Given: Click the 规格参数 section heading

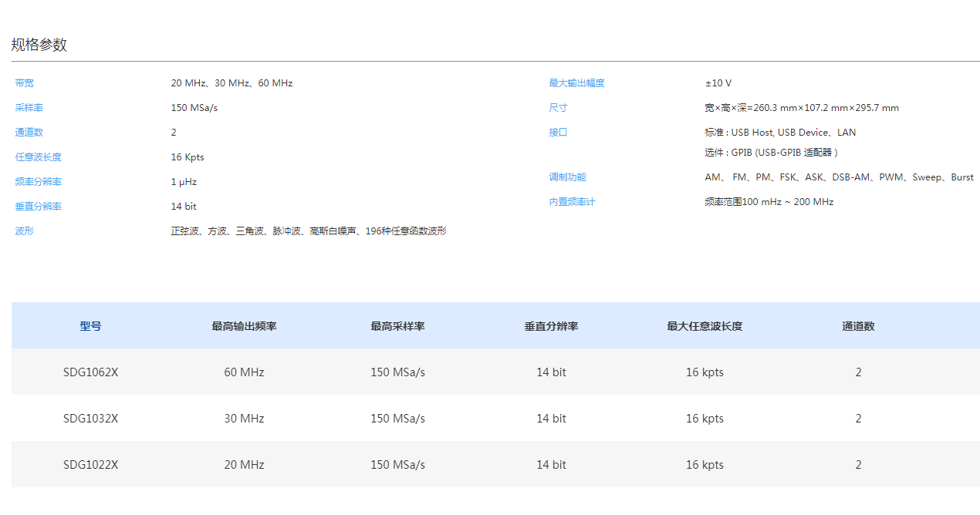Looking at the screenshot, I should [38, 45].
